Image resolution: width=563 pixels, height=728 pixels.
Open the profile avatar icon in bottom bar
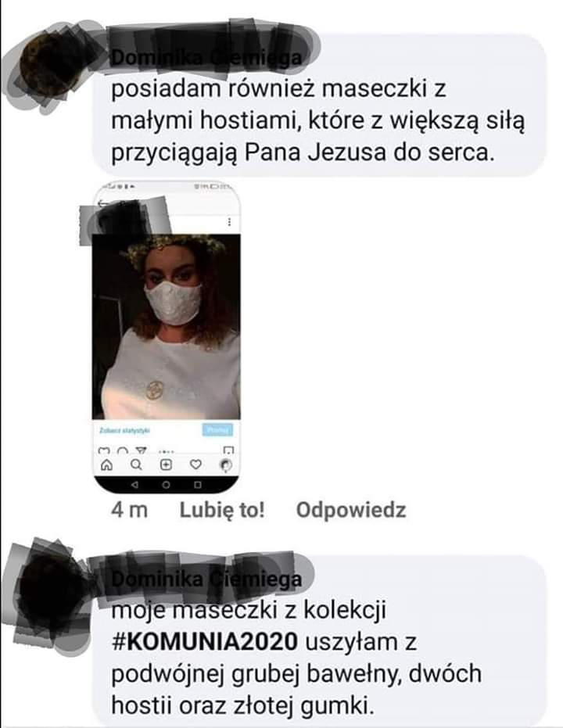[x=225, y=464]
